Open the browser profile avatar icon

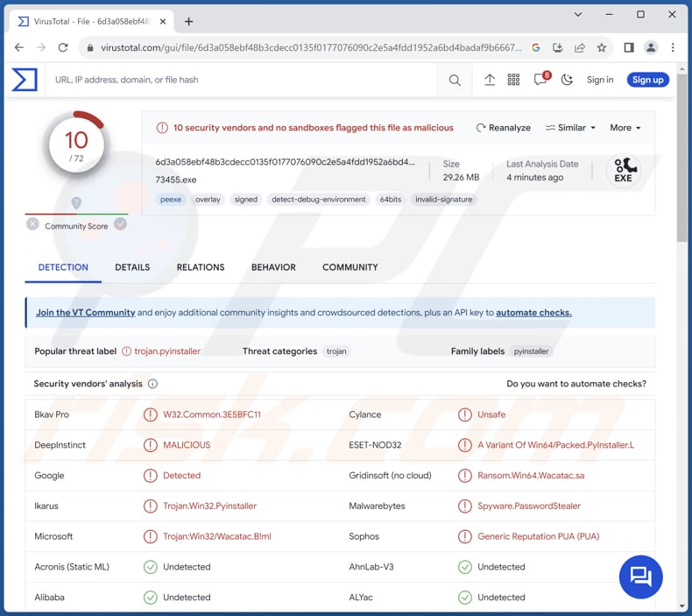[651, 47]
